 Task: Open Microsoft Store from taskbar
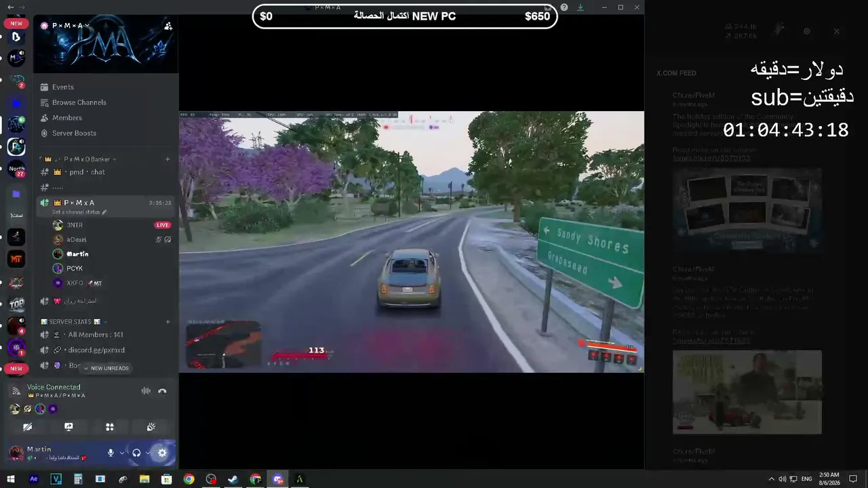point(167,479)
